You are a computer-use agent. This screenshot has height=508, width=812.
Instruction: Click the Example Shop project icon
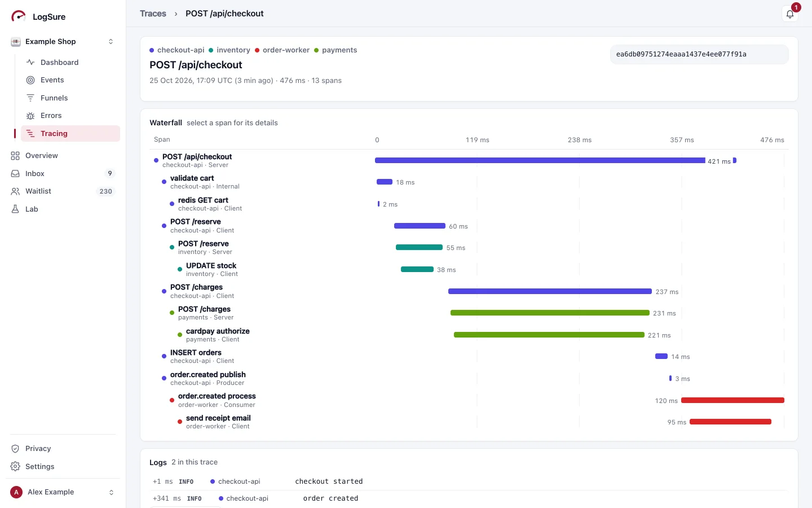(x=16, y=42)
